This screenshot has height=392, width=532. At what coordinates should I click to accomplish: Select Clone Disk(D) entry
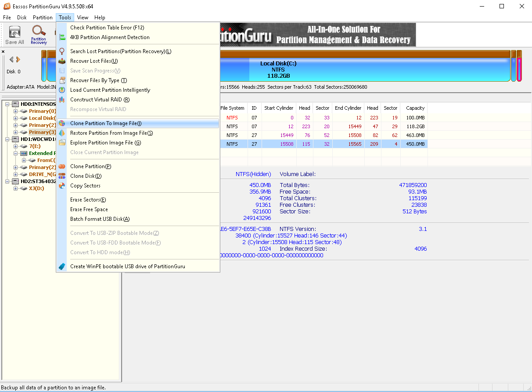point(138,176)
